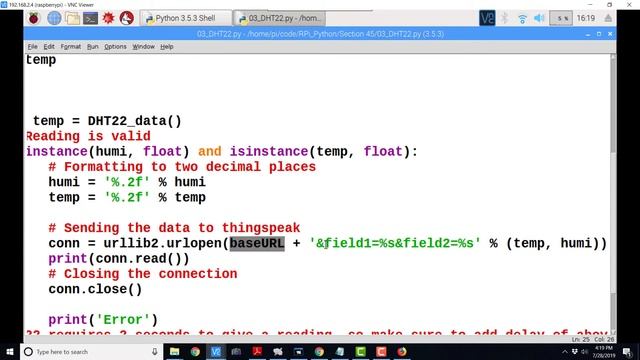Maximize the IDLE editor window
The image size is (640, 360).
[x=599, y=34]
